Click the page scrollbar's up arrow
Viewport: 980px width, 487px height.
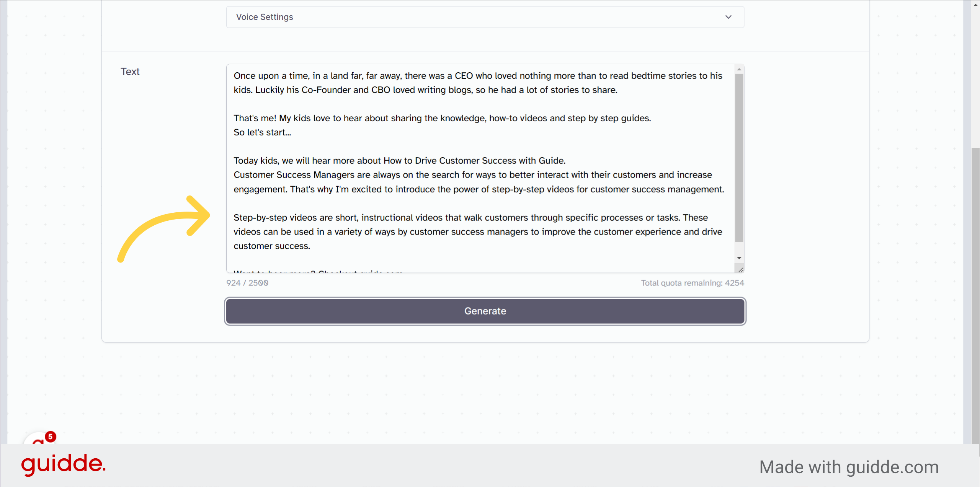click(x=975, y=5)
